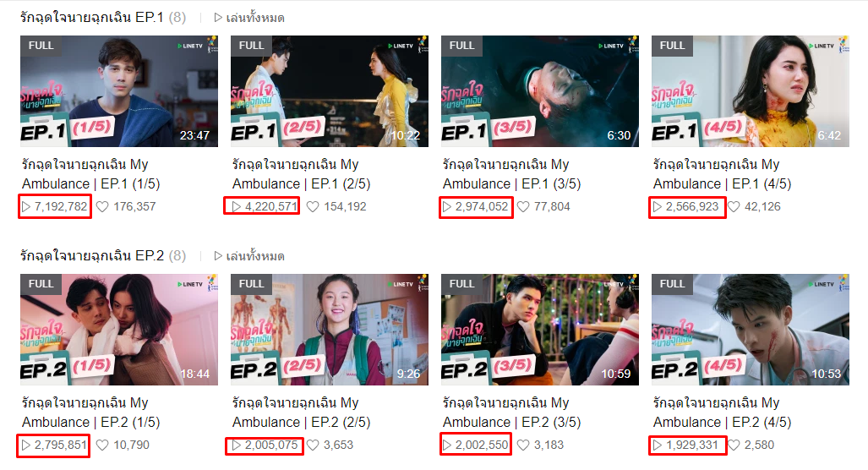Play all videos in EP.2 section

[249, 256]
